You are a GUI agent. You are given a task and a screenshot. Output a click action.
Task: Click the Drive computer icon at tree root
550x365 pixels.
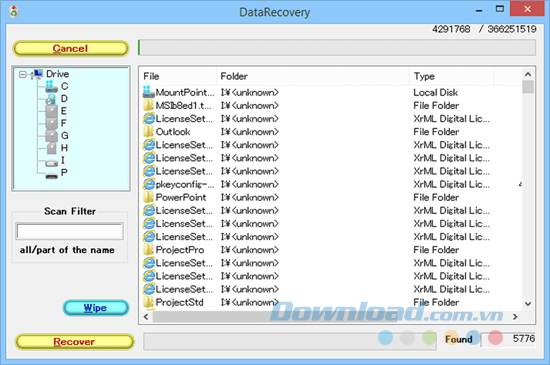37,74
